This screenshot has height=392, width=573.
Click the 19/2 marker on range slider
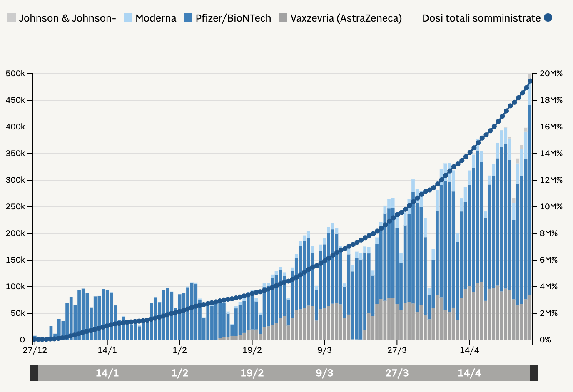[x=252, y=373]
